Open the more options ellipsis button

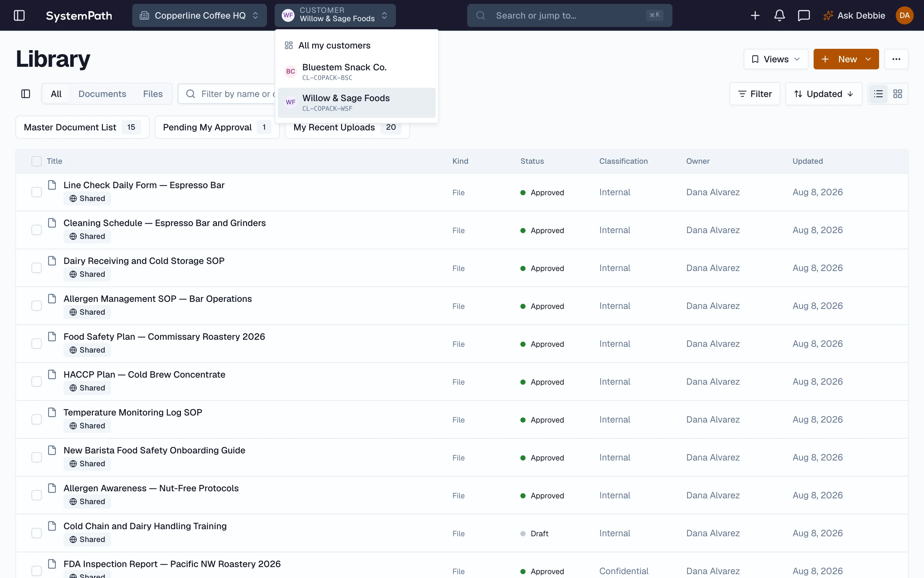click(896, 59)
